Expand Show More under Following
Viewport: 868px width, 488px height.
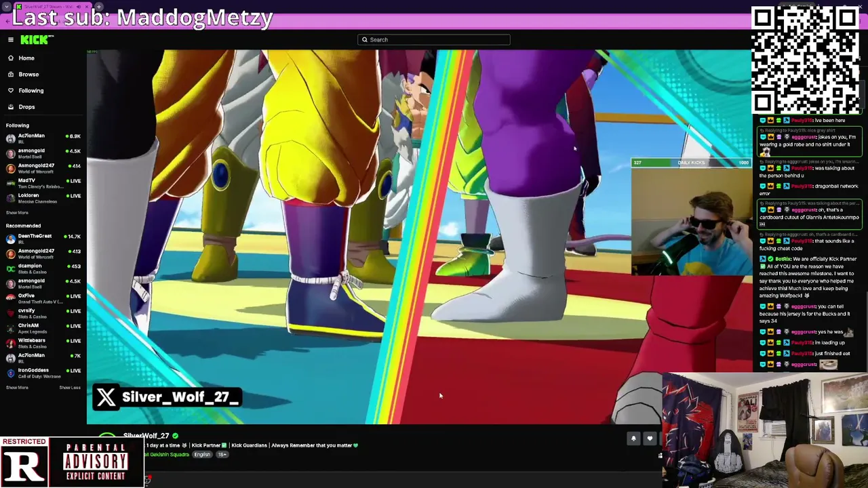point(17,213)
